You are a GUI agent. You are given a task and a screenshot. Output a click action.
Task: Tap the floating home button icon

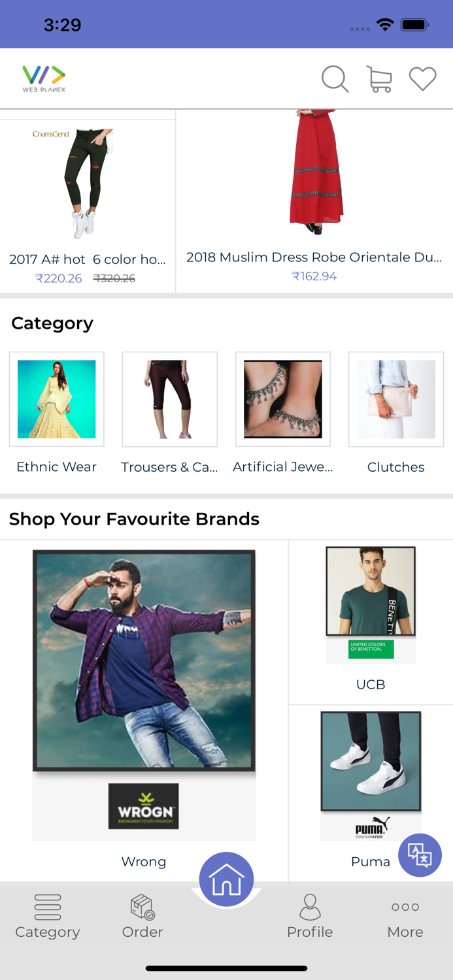click(226, 878)
